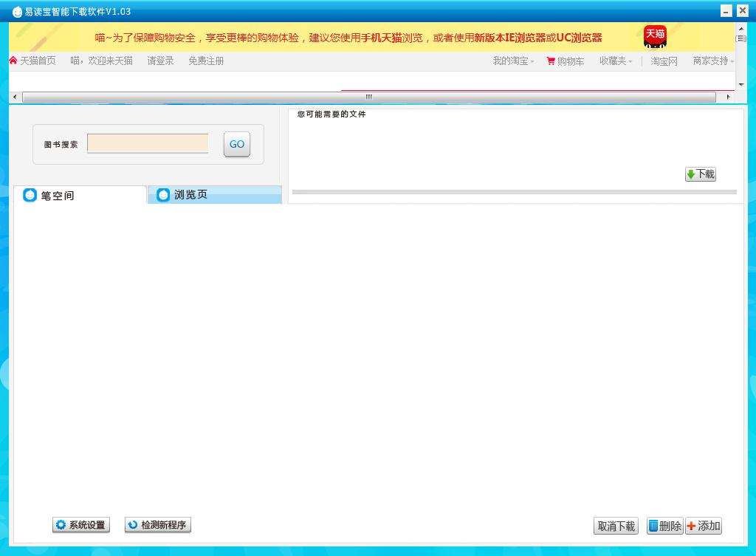
Task: Click the vertical scrollbar up arrow
Action: point(741,29)
